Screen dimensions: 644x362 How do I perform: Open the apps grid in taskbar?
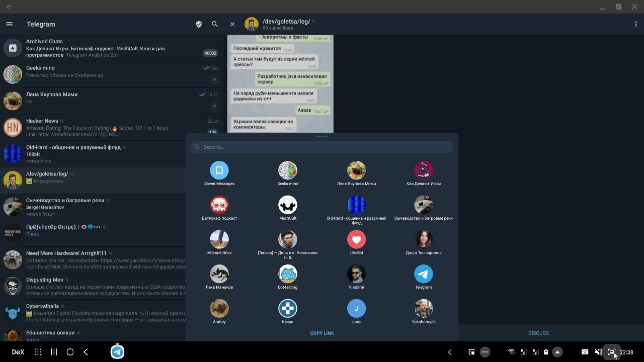click(x=38, y=352)
